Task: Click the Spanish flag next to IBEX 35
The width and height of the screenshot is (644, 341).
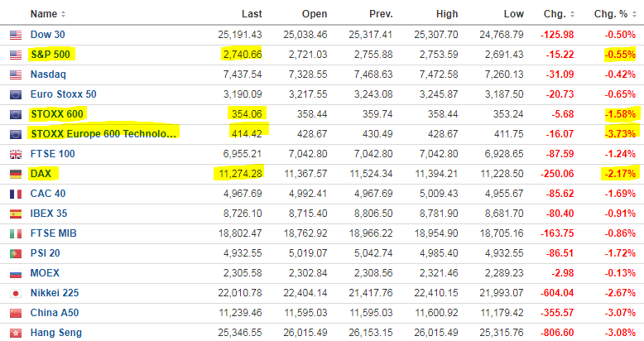Action: click(x=15, y=214)
